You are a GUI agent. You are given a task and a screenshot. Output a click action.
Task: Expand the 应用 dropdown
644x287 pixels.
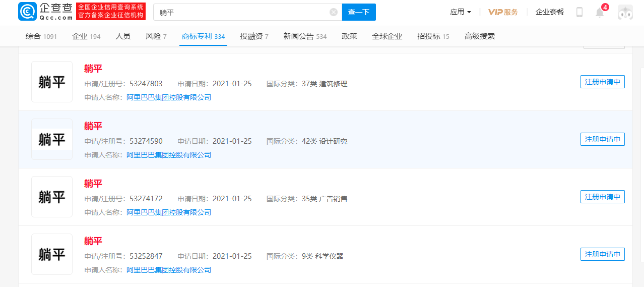(x=461, y=12)
